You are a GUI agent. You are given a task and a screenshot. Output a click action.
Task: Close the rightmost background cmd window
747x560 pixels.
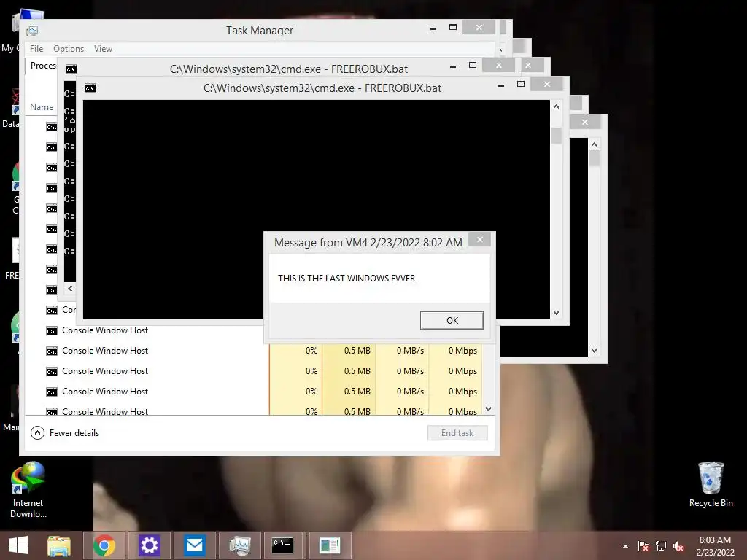pos(585,122)
